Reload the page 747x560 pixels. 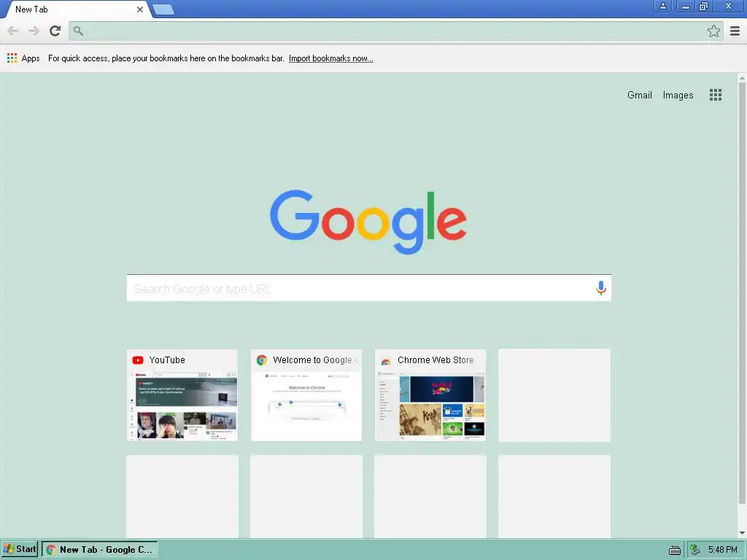click(55, 31)
